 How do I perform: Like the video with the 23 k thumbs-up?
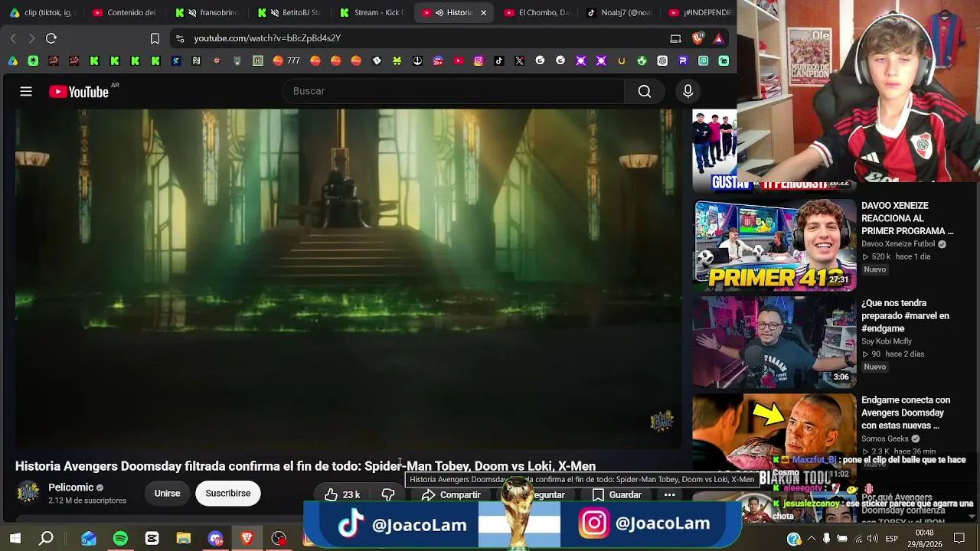[342, 495]
